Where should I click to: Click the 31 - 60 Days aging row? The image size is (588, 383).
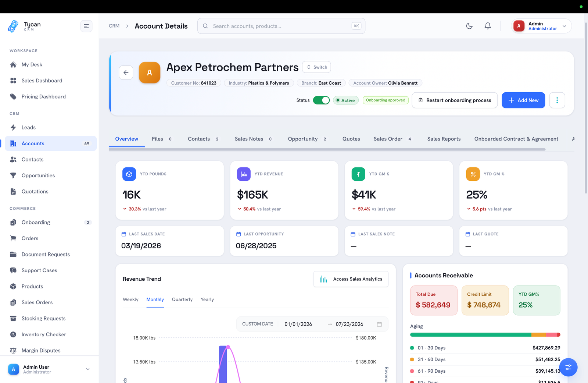(485, 359)
